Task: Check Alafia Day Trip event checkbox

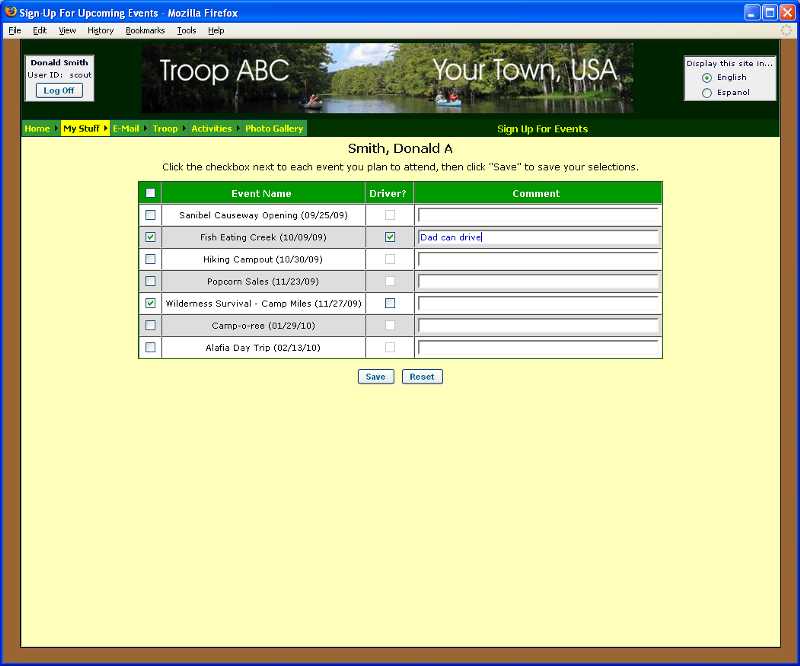Action: 150,347
